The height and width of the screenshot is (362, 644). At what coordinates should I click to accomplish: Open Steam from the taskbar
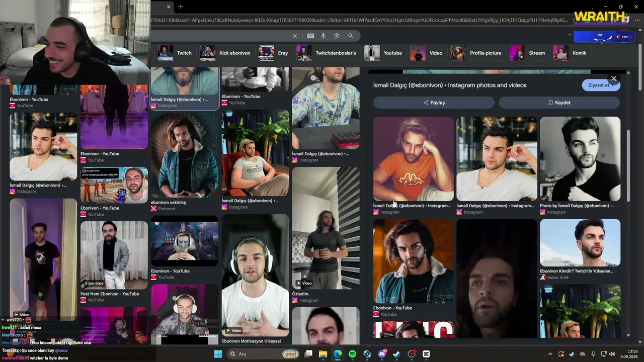396,354
